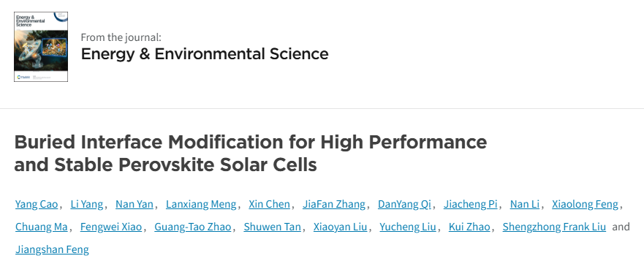Open the Nan Yan author link

coord(135,204)
